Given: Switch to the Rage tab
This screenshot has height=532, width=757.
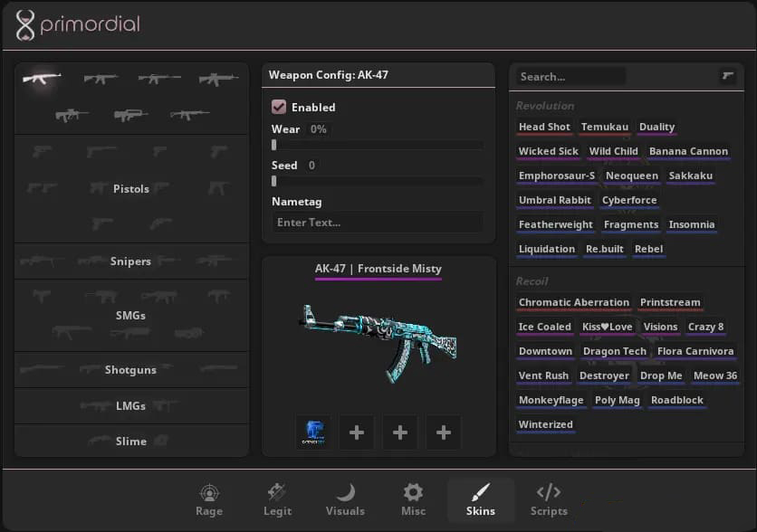Looking at the screenshot, I should (209, 500).
